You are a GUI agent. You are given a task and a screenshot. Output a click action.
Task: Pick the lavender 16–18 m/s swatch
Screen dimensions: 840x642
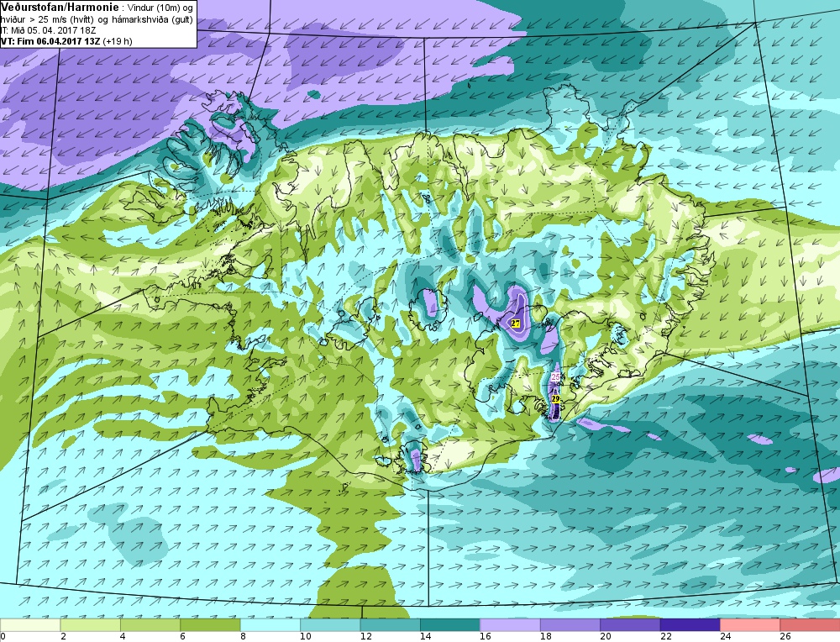tap(511, 625)
